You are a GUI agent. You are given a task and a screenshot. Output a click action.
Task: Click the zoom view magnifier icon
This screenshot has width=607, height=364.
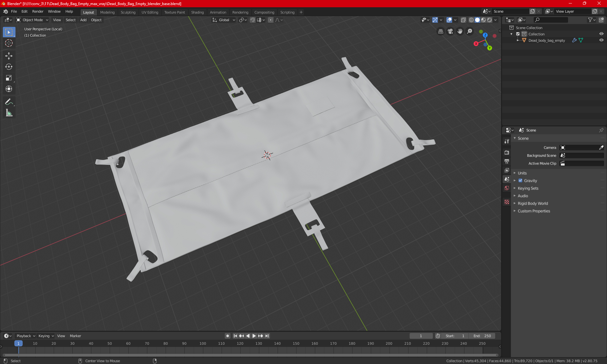click(x=470, y=31)
